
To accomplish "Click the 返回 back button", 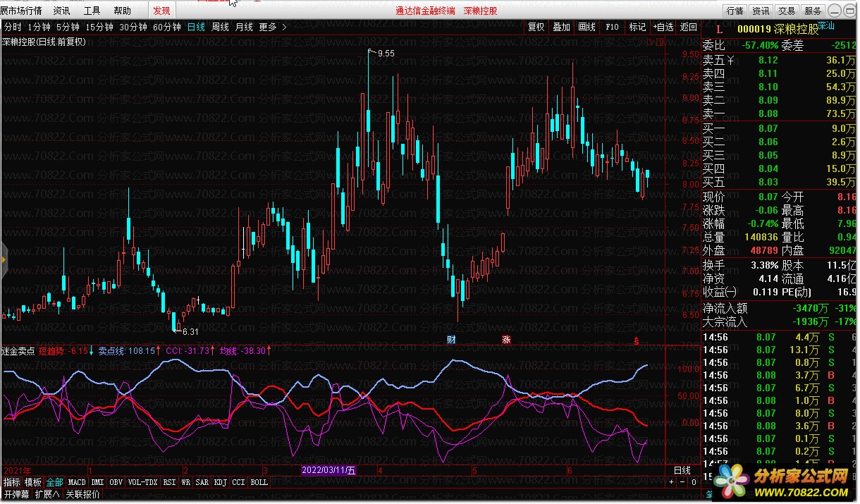I will click(689, 27).
